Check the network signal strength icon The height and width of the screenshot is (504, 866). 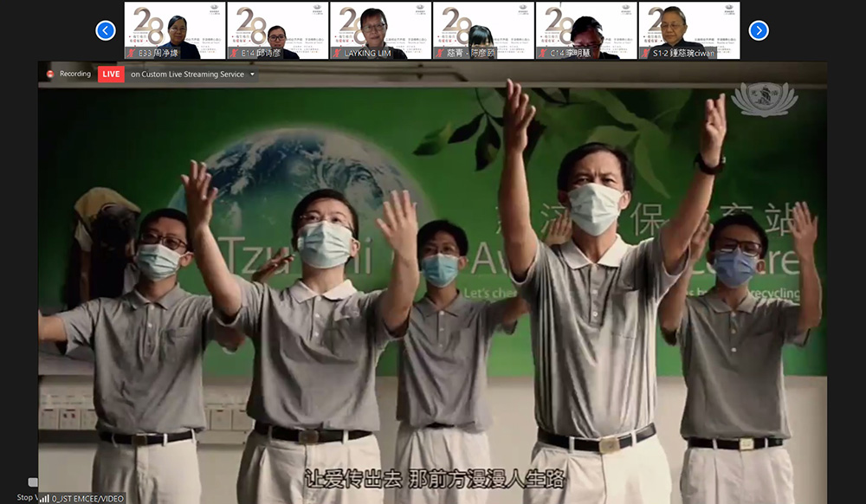(44, 498)
